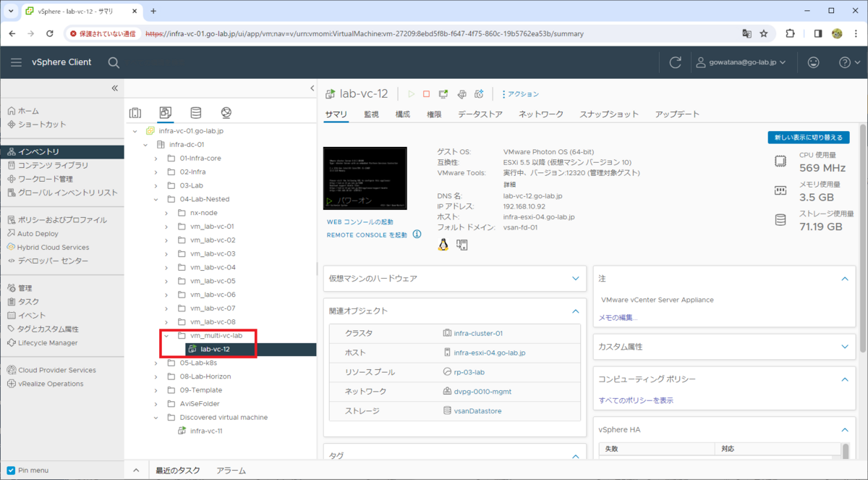Viewport: 868px width, 480px height.
Task: Collapse the left navigation sidebar
Action: point(114,88)
